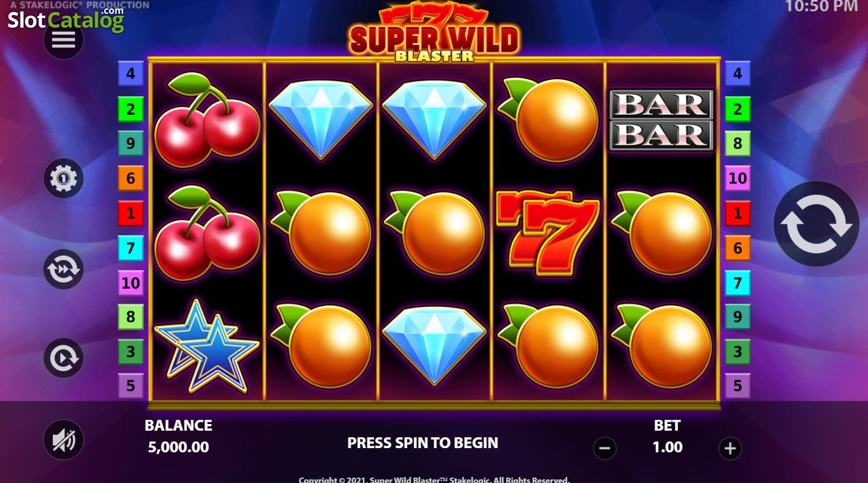Screen dimensions: 868x483
Task: Click the blue stars symbol
Action: click(x=206, y=346)
